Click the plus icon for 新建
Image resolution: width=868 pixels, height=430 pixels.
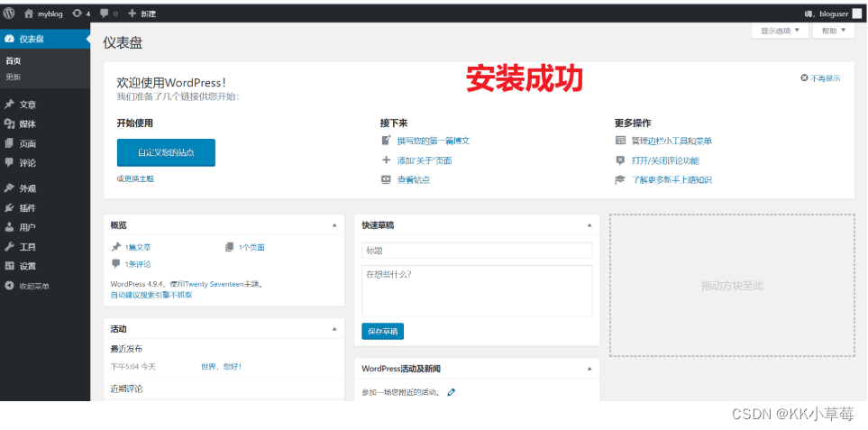coord(132,14)
